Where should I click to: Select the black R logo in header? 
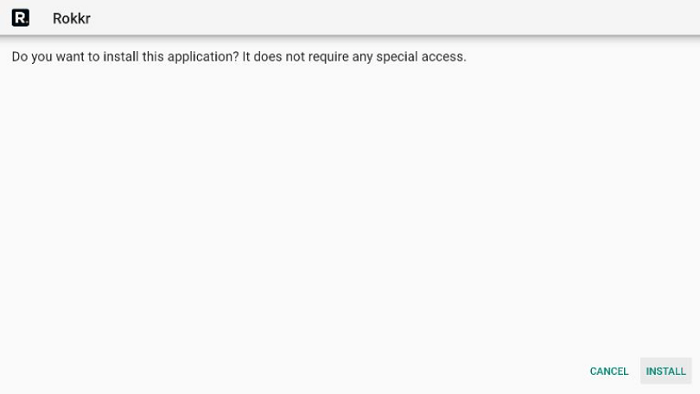(21, 18)
